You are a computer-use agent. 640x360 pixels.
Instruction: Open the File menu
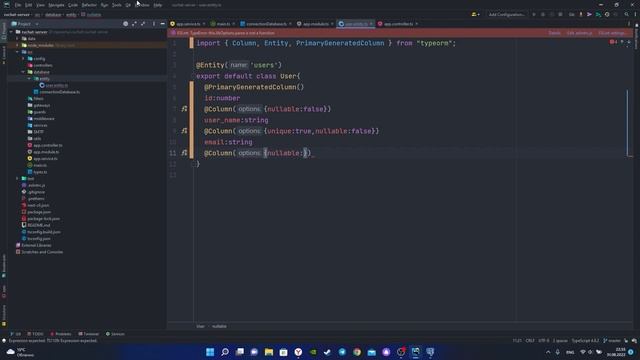(18, 5)
